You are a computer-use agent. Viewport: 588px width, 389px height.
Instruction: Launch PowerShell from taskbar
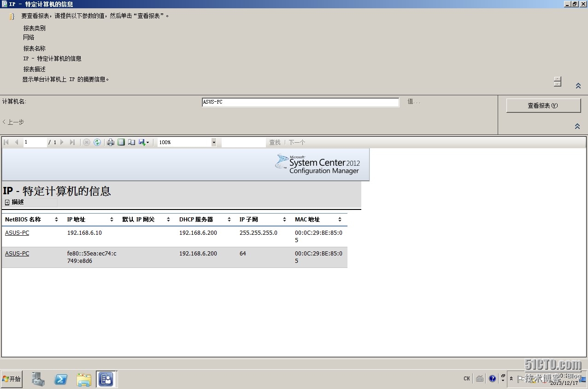61,379
